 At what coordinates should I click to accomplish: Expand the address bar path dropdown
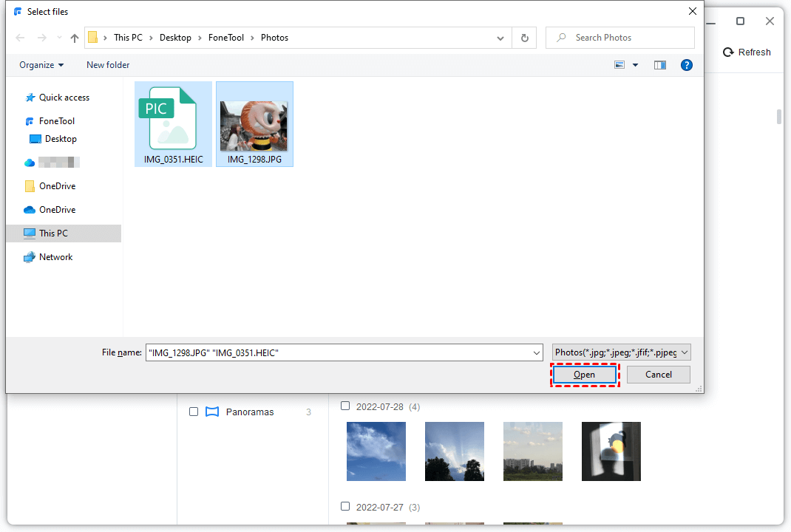(x=500, y=38)
